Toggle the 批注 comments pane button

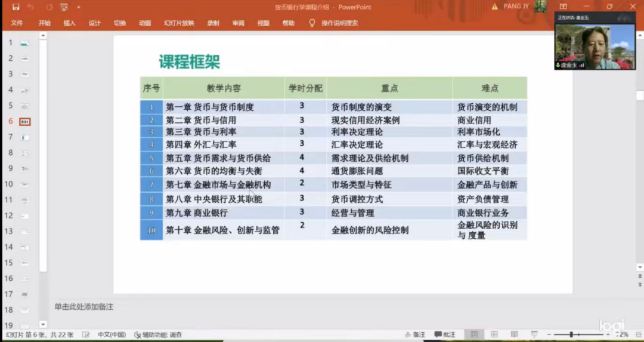point(445,335)
